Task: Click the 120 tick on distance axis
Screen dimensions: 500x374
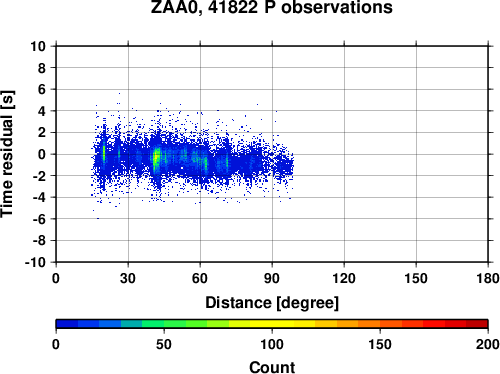Action: pos(344,278)
